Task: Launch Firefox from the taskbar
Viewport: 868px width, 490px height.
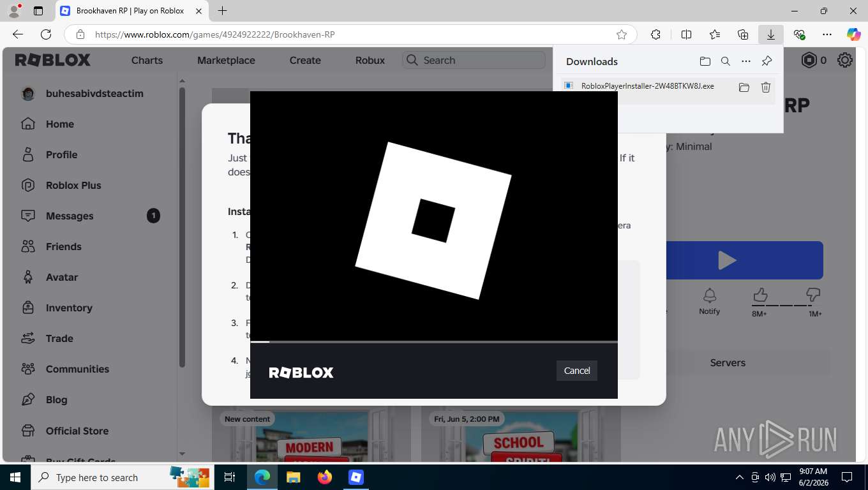Action: pos(325,477)
